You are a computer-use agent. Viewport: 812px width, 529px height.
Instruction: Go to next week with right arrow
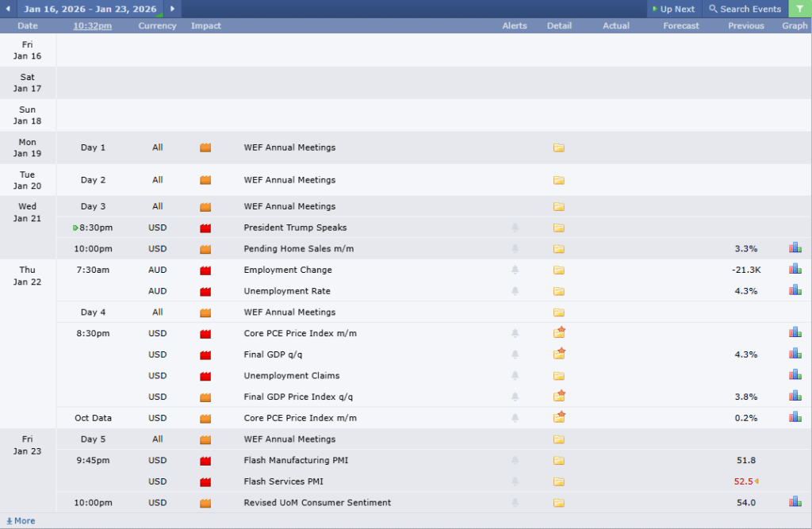tap(172, 9)
